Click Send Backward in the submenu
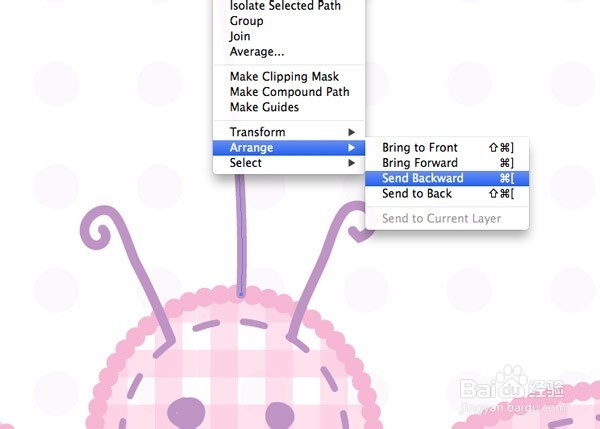The height and width of the screenshot is (429, 600). (447, 178)
